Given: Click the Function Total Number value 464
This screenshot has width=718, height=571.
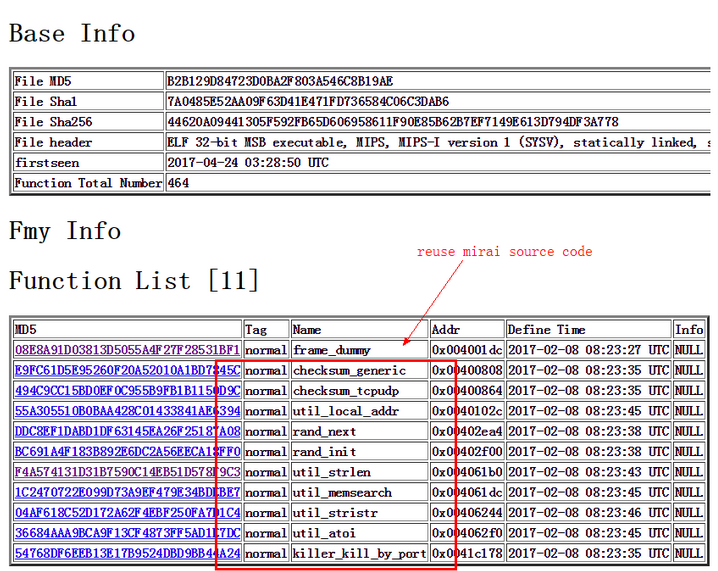Looking at the screenshot, I should pyautogui.click(x=178, y=183).
